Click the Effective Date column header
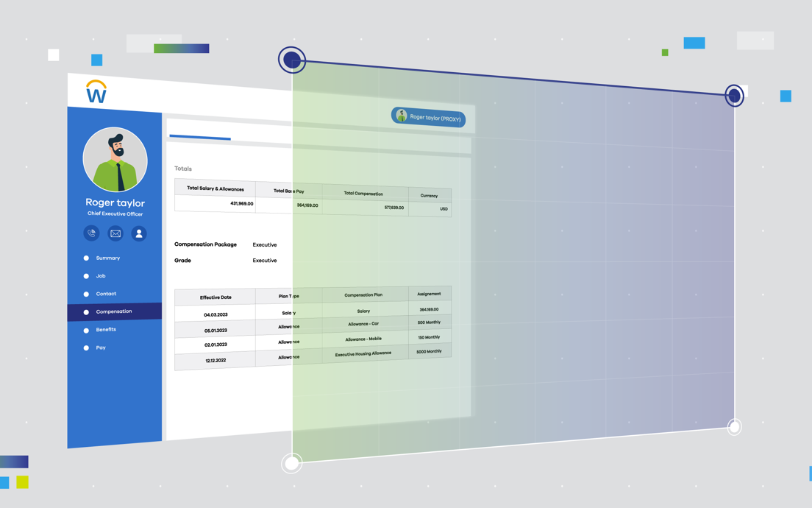812x508 pixels. [216, 297]
